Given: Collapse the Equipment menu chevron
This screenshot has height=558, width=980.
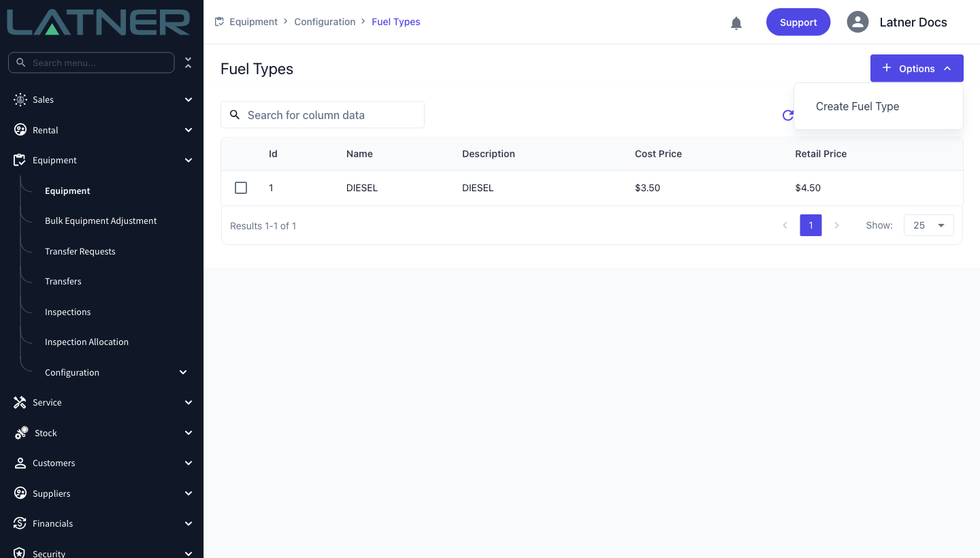Looking at the screenshot, I should (189, 160).
